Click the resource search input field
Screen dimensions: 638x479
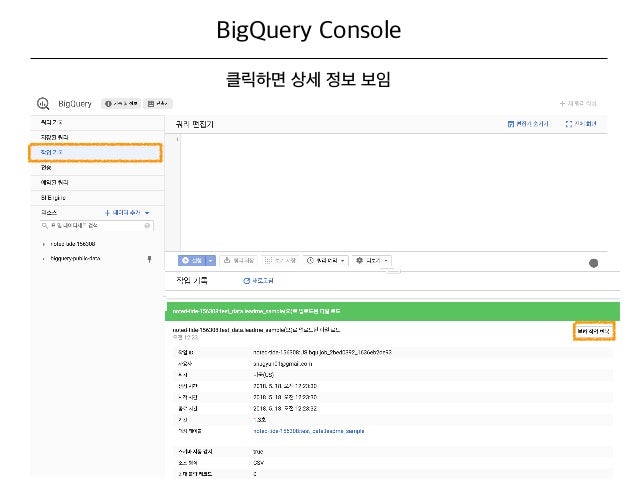tap(97, 225)
